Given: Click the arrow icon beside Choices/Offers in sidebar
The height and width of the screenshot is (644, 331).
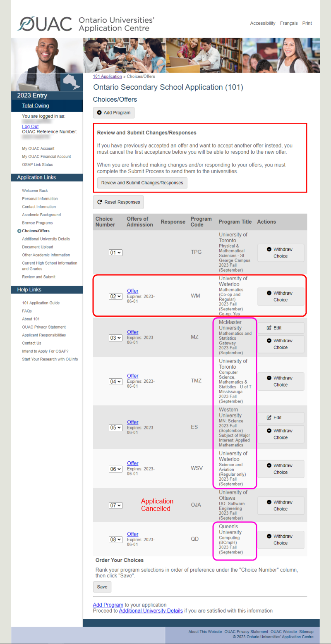Looking at the screenshot, I should pos(19,231).
